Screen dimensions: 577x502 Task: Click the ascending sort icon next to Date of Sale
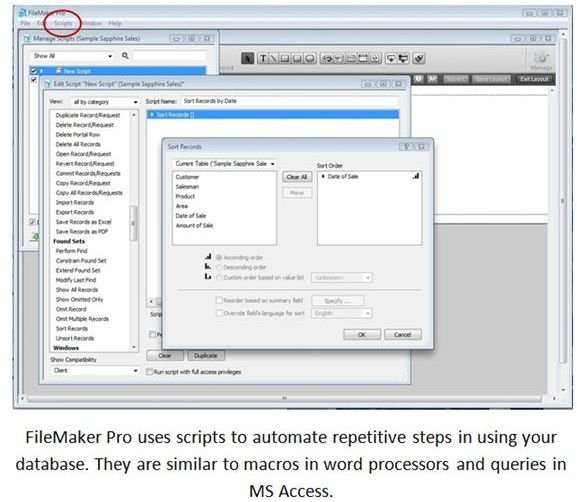pyautogui.click(x=416, y=176)
